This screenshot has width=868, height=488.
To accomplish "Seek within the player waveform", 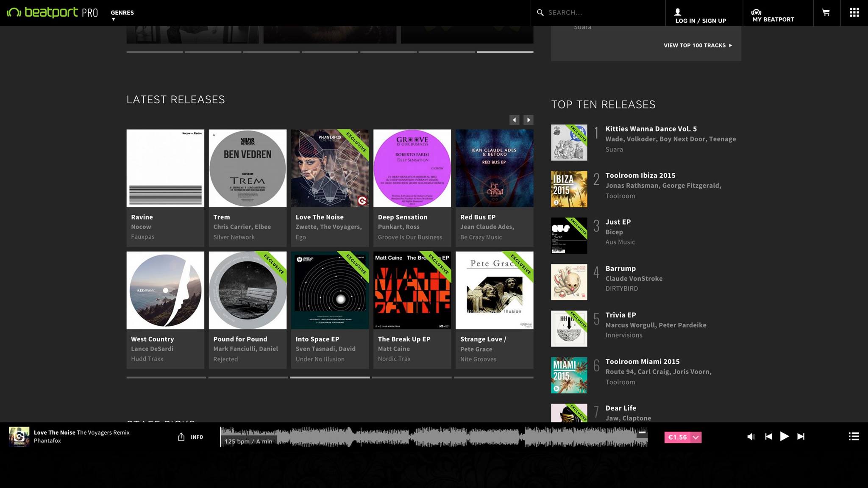I will pyautogui.click(x=434, y=437).
